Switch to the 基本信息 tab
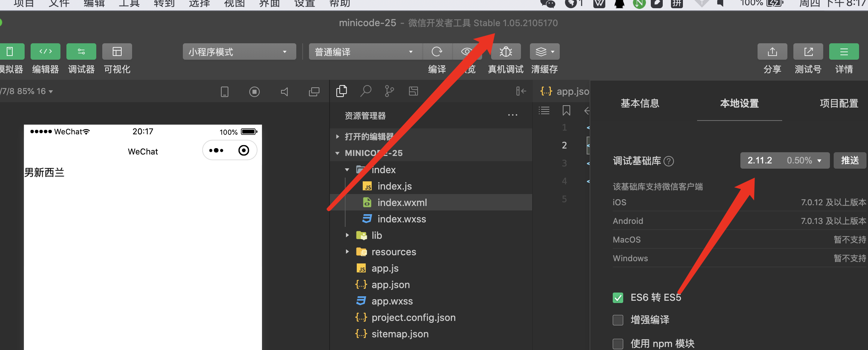Image resolution: width=868 pixels, height=350 pixels. pyautogui.click(x=640, y=103)
